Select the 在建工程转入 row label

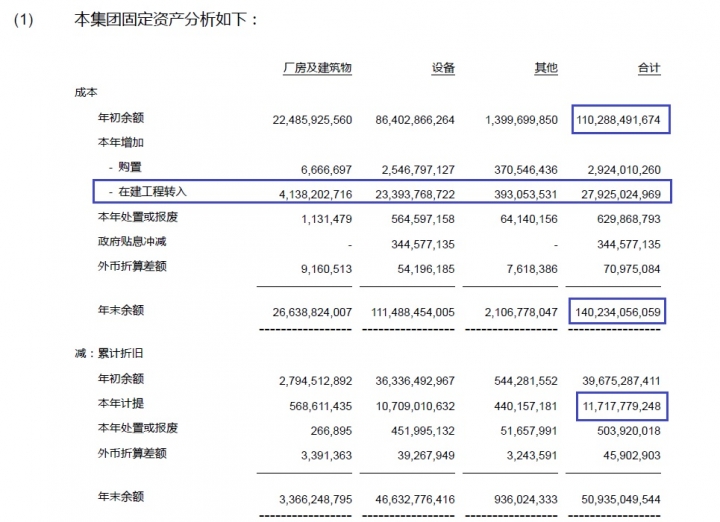pos(152,191)
